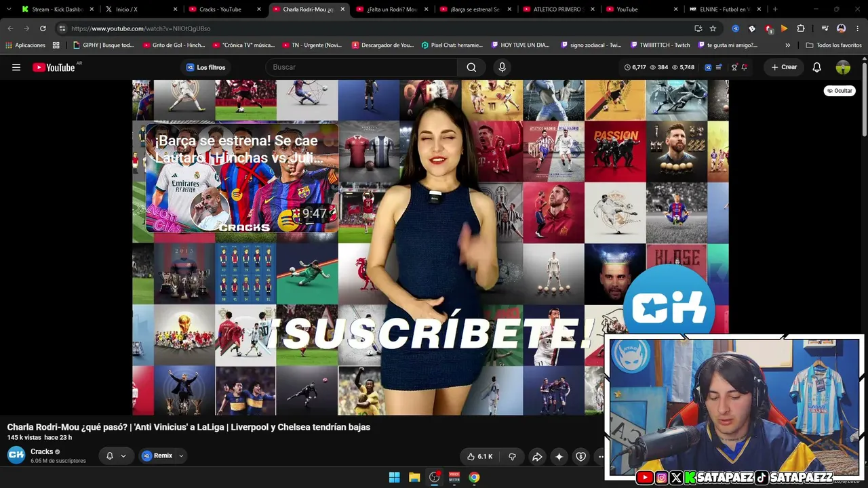Click the magnifier search button
The image size is (868, 488).
[x=471, y=67]
